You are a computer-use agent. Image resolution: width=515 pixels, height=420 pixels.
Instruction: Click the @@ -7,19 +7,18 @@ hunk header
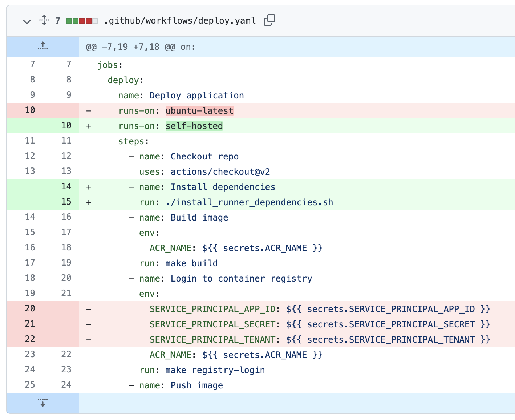pyautogui.click(x=140, y=47)
